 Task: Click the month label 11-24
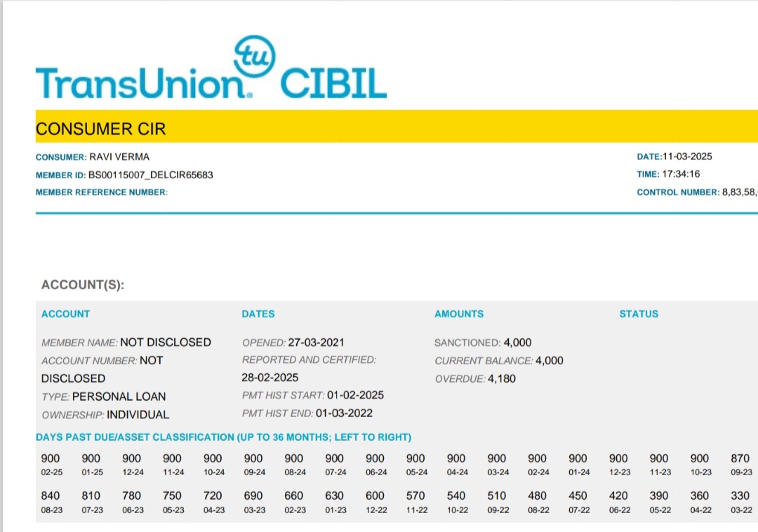[x=173, y=472]
